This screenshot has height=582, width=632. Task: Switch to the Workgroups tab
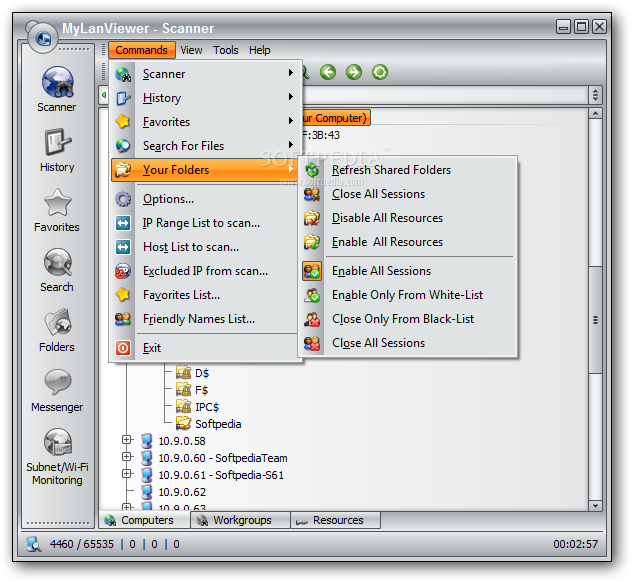(x=240, y=520)
